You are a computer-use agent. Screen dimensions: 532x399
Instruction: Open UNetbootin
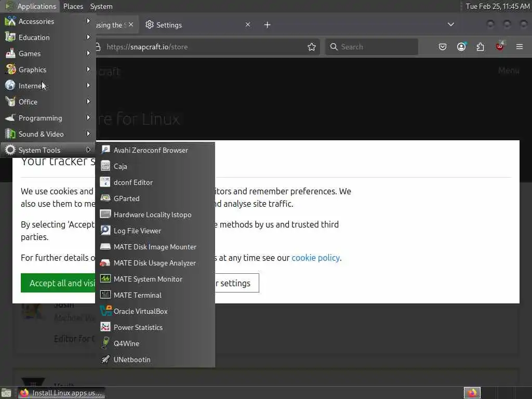click(x=155, y=360)
